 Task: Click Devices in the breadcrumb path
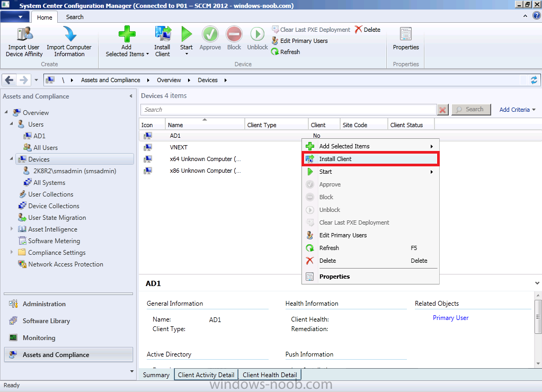point(208,80)
